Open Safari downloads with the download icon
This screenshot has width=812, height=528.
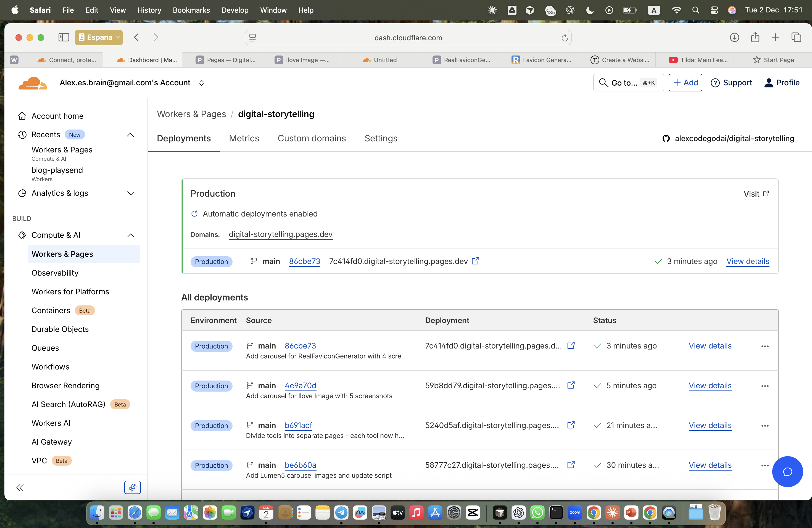[735, 38]
